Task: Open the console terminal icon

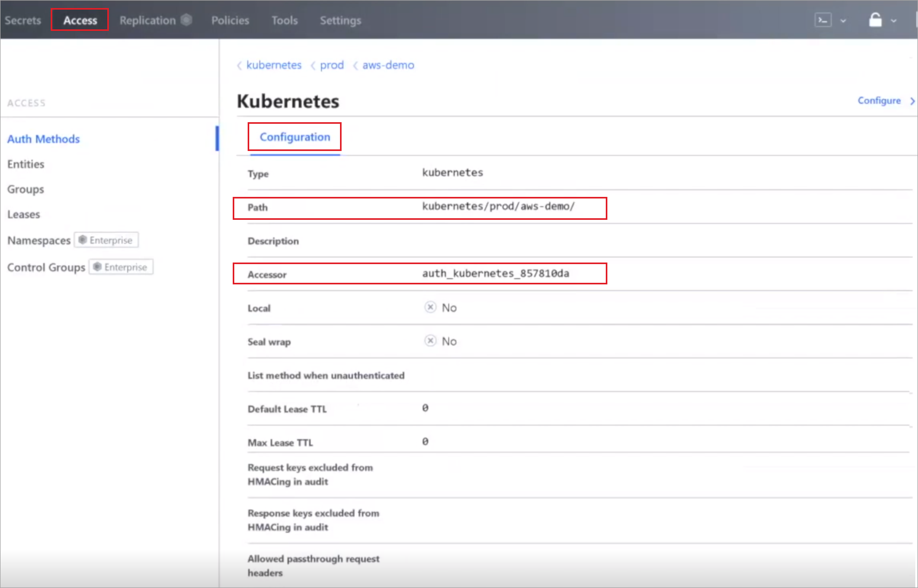Action: coord(823,20)
